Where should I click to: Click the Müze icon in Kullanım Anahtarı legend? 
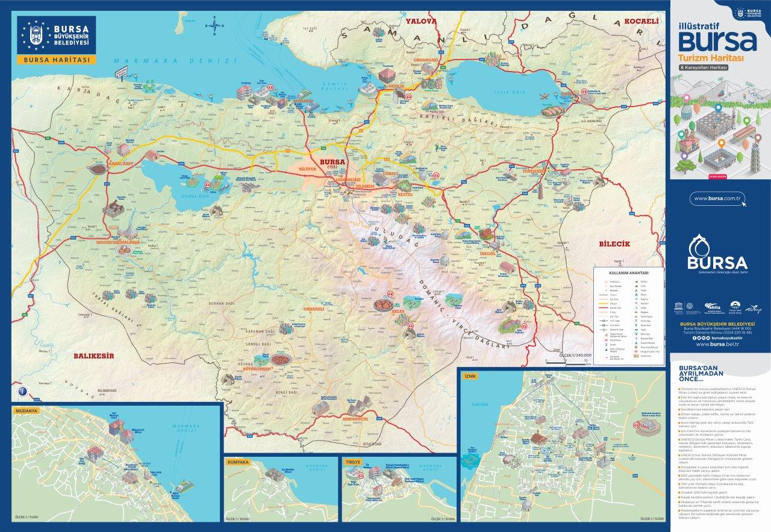[x=637, y=294]
